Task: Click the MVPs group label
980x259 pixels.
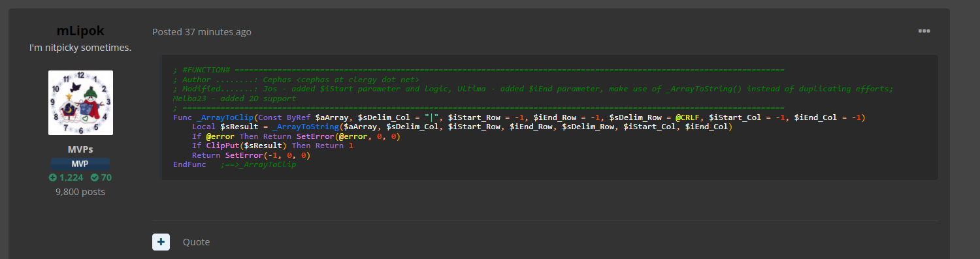Action: [80, 149]
